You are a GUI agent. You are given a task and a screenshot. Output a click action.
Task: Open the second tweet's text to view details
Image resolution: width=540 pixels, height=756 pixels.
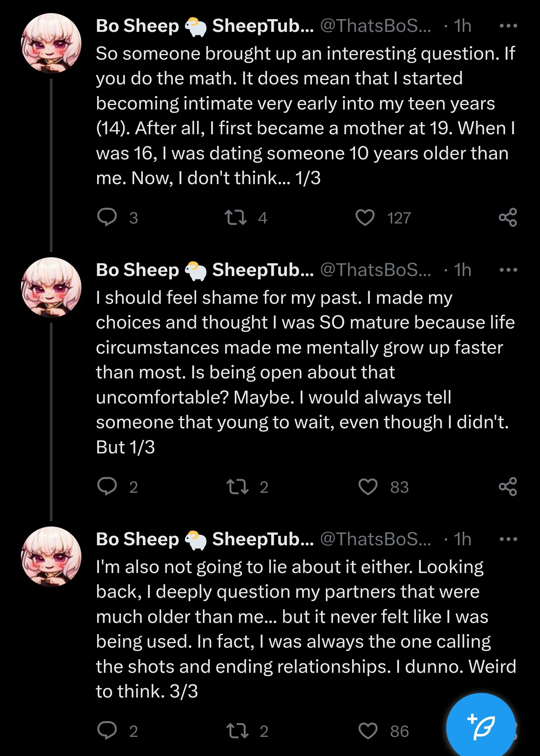(306, 372)
